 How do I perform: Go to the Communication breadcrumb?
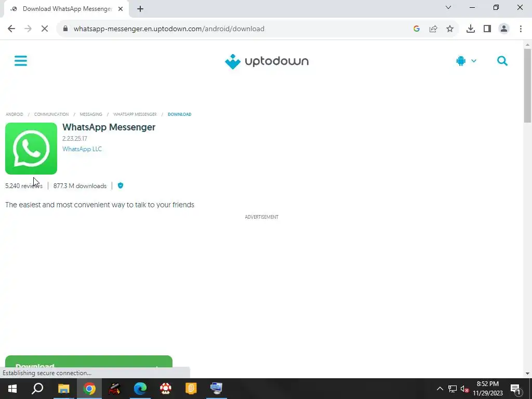(x=51, y=114)
